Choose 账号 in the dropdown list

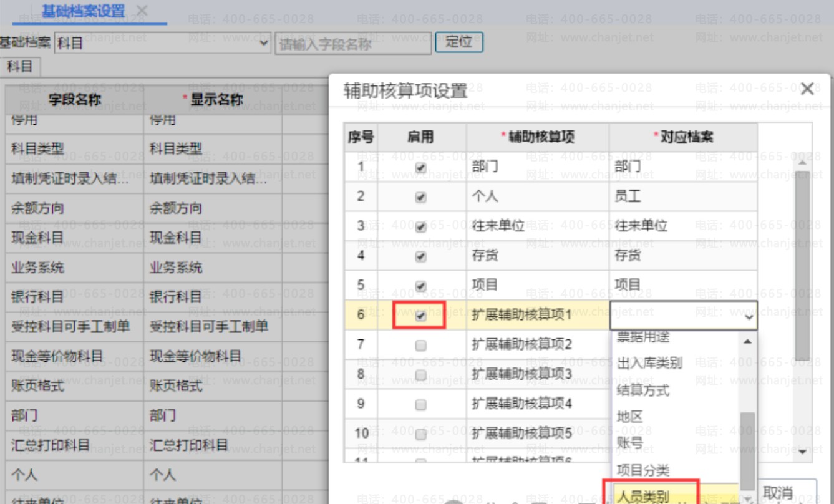[x=629, y=443]
